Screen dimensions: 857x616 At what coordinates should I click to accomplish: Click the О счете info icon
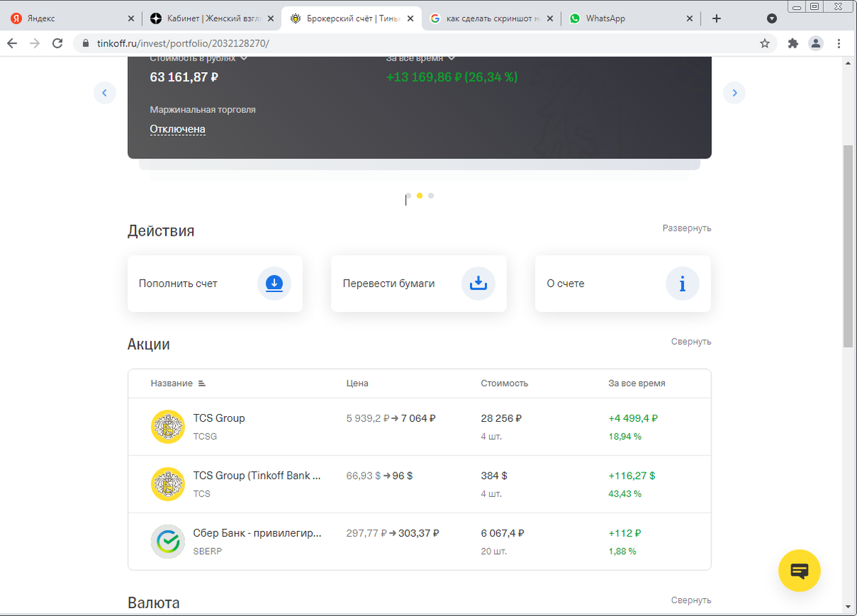[x=683, y=283]
